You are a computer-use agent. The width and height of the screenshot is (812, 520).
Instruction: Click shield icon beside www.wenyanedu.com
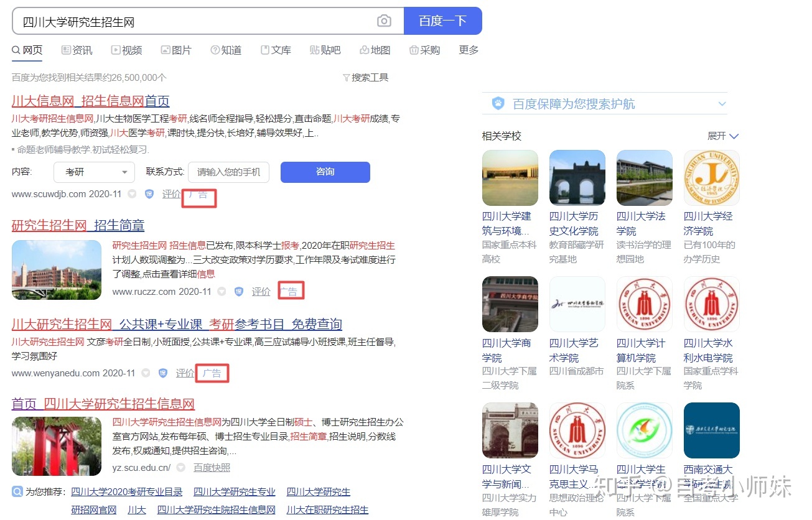pos(163,373)
